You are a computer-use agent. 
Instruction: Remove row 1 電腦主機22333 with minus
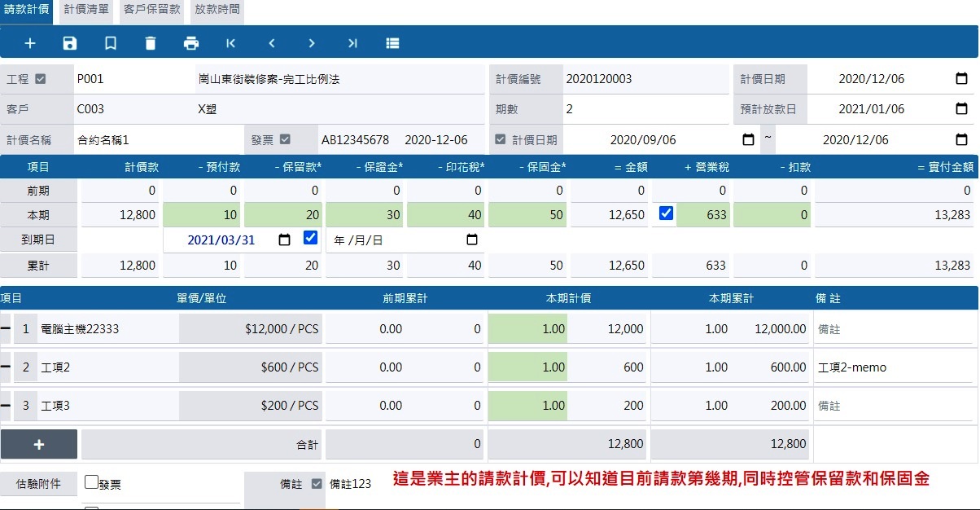coord(5,328)
